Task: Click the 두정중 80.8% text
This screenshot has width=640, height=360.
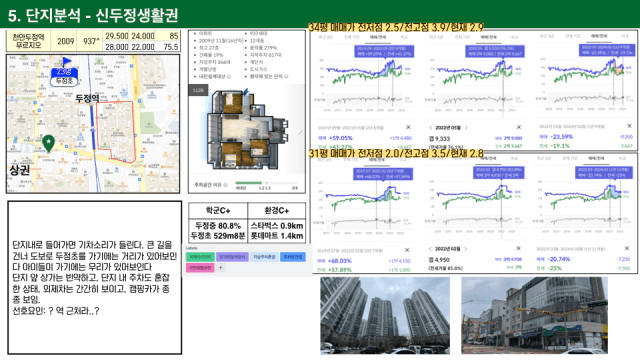Action: (x=218, y=226)
